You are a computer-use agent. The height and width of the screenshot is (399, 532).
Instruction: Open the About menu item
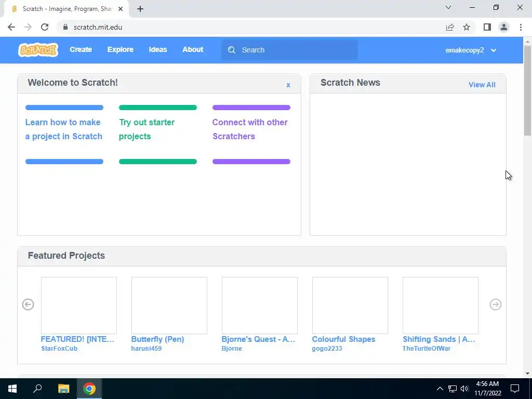(x=193, y=49)
